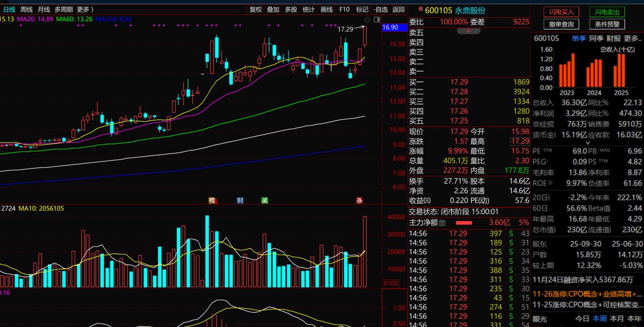Switch to the 日线 daily chart tab
Screen dimensions: 644x327
(9, 10)
